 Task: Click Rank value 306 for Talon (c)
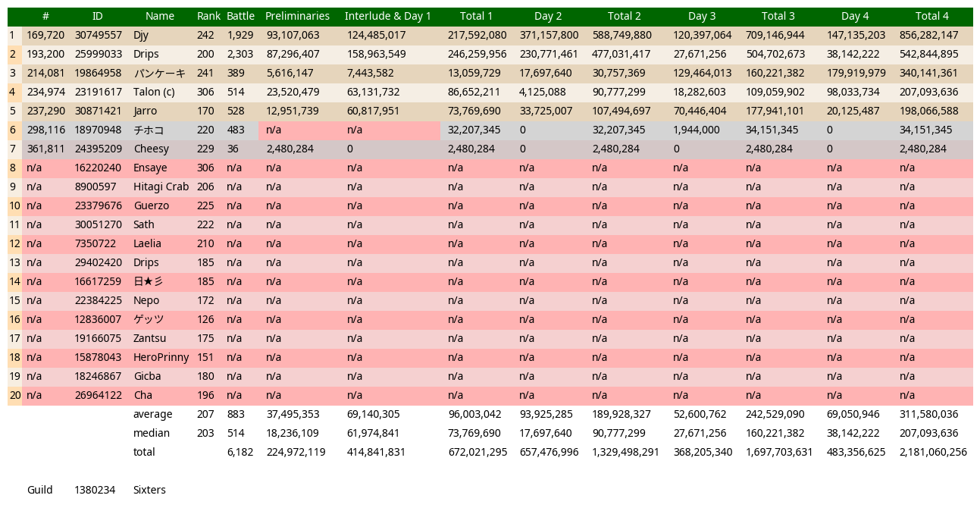pyautogui.click(x=205, y=92)
